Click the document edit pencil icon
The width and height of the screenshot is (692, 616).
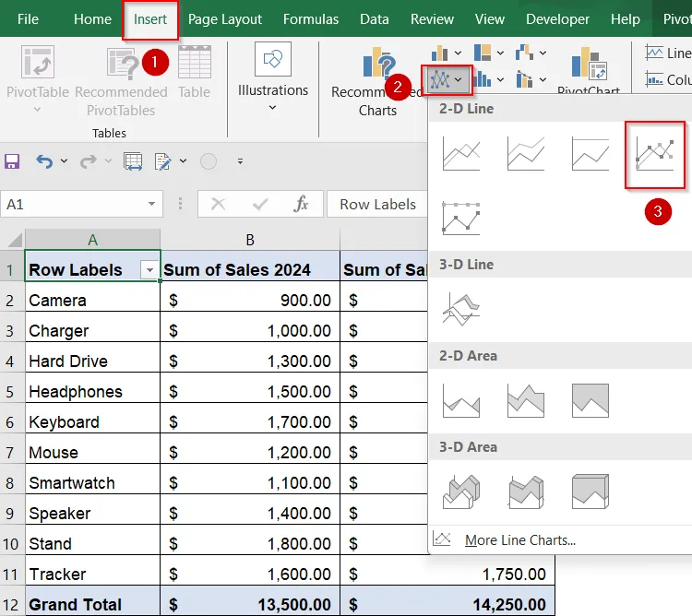click(x=163, y=161)
